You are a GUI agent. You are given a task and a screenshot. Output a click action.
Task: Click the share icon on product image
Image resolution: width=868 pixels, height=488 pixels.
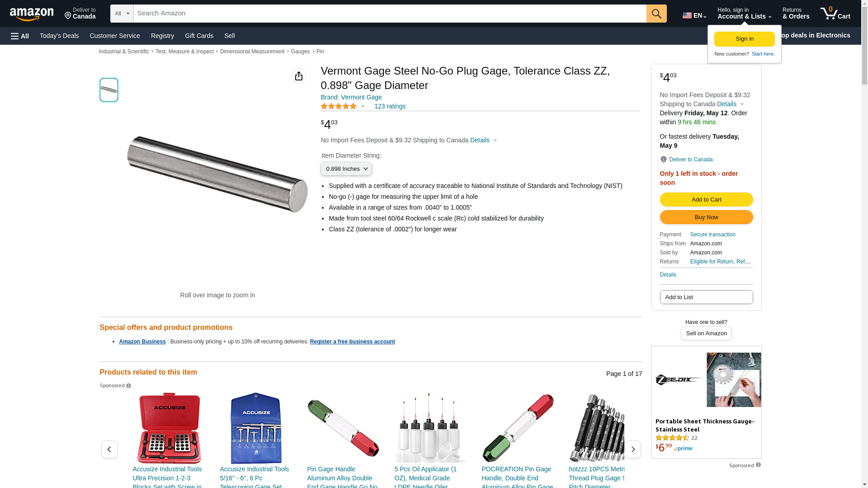299,76
